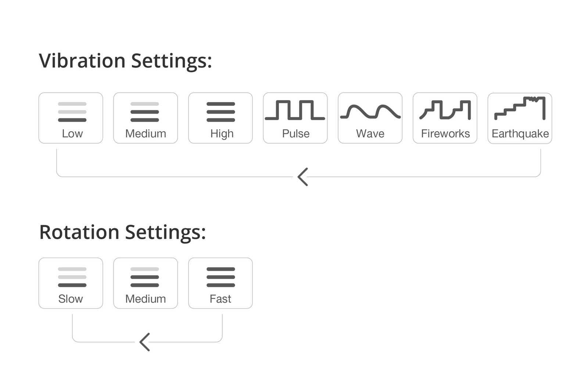The width and height of the screenshot is (588, 392).
Task: Click the three dark bars High icon
Action: tap(220, 112)
